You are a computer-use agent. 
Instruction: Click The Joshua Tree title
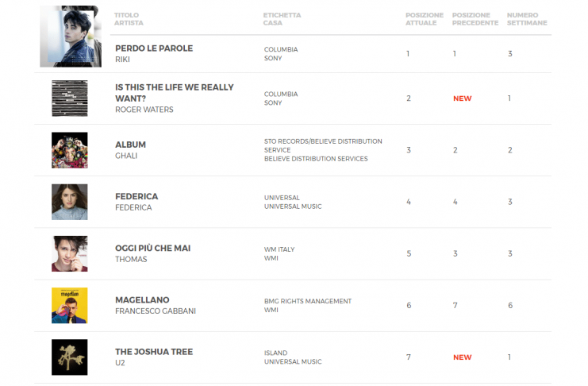pyautogui.click(x=154, y=352)
